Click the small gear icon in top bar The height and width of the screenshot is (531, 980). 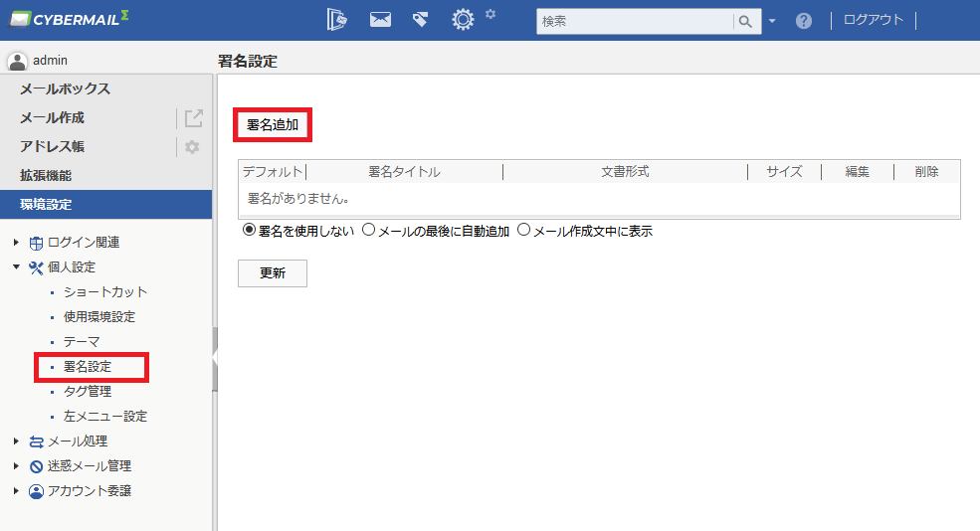coord(490,14)
